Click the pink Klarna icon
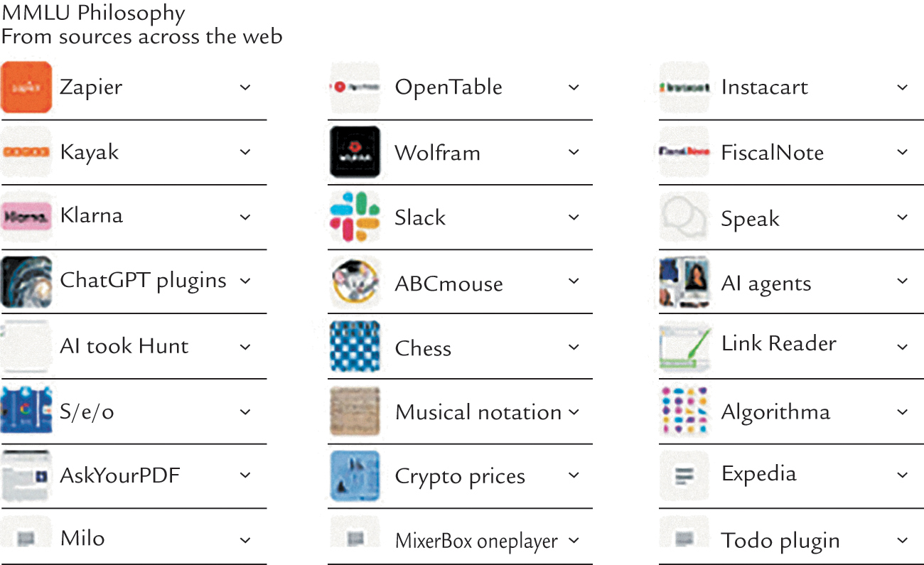The image size is (924, 565). click(x=26, y=216)
